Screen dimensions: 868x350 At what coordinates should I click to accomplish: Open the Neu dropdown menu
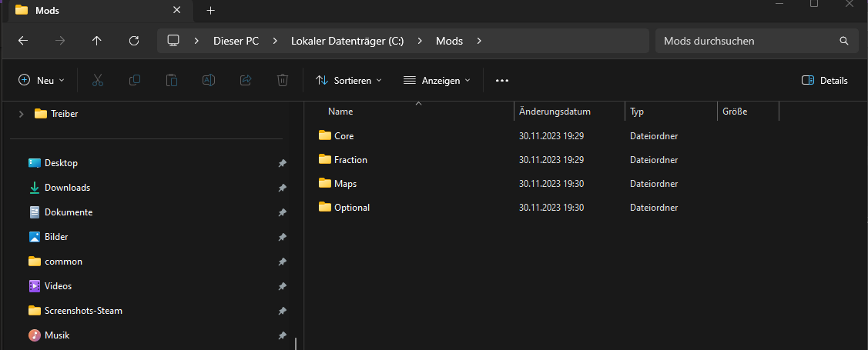(x=42, y=80)
